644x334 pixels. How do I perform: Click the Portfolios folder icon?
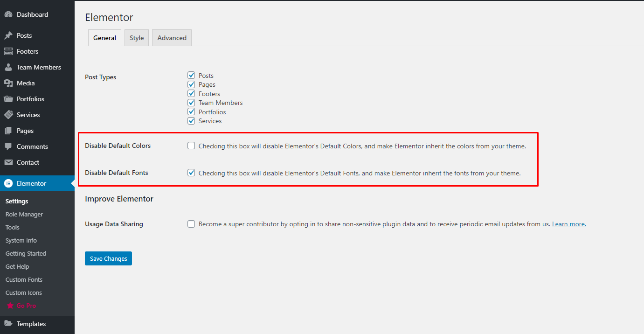point(8,99)
